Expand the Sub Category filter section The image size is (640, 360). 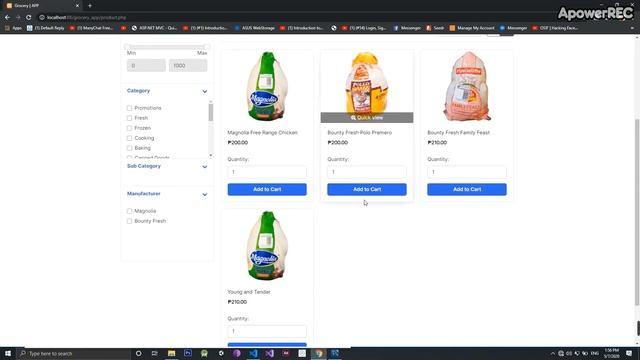point(204,167)
